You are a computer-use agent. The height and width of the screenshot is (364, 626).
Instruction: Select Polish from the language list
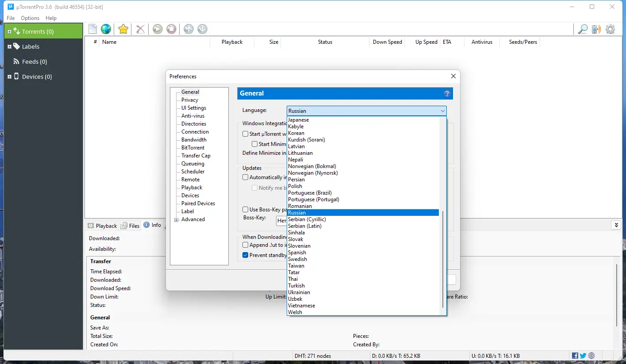coord(295,186)
